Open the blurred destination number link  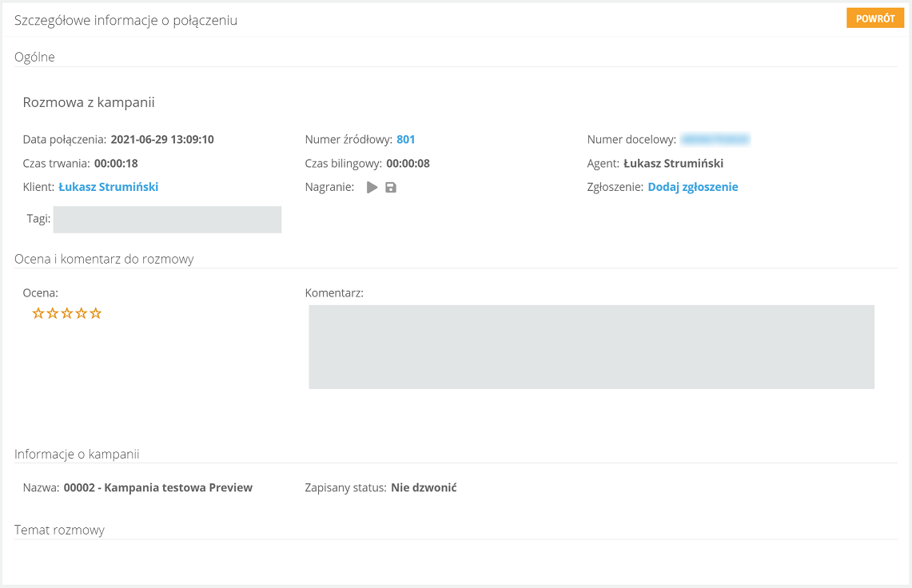(715, 140)
